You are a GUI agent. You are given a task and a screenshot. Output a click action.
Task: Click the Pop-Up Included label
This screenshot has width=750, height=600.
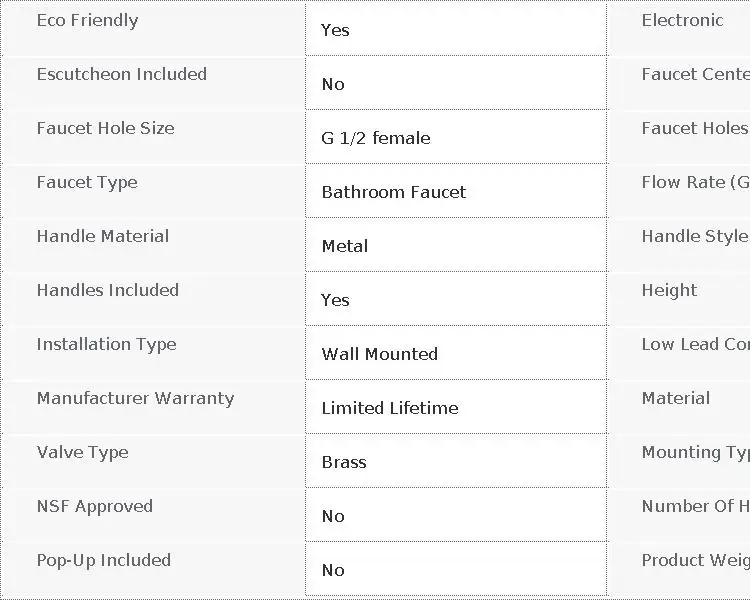104,560
